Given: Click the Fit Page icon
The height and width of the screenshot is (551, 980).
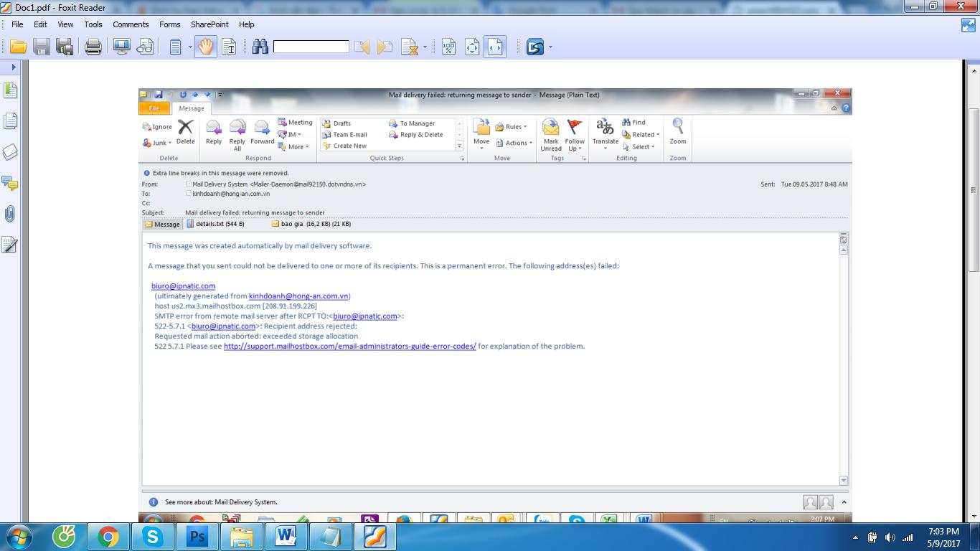Looking at the screenshot, I should pyautogui.click(x=472, y=47).
